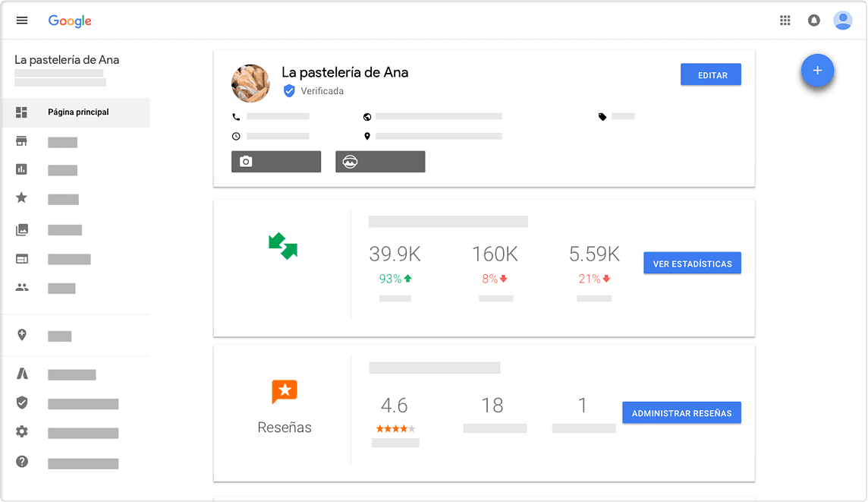
Task: Open the storefront icon sidebar item
Action: tap(22, 142)
